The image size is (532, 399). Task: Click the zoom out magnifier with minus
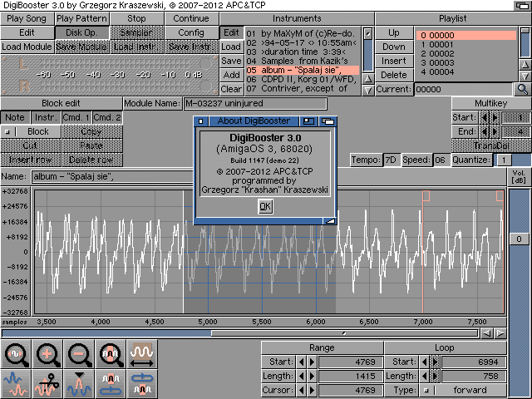79,355
